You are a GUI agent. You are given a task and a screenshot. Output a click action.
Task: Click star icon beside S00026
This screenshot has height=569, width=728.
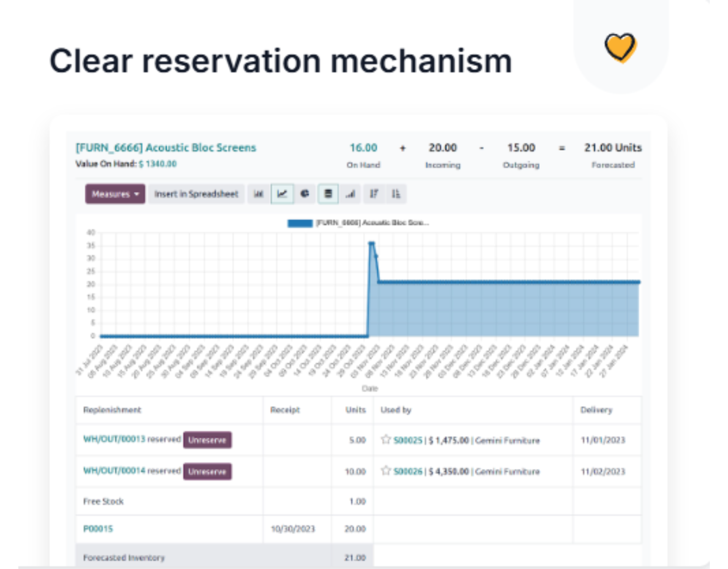point(386,471)
